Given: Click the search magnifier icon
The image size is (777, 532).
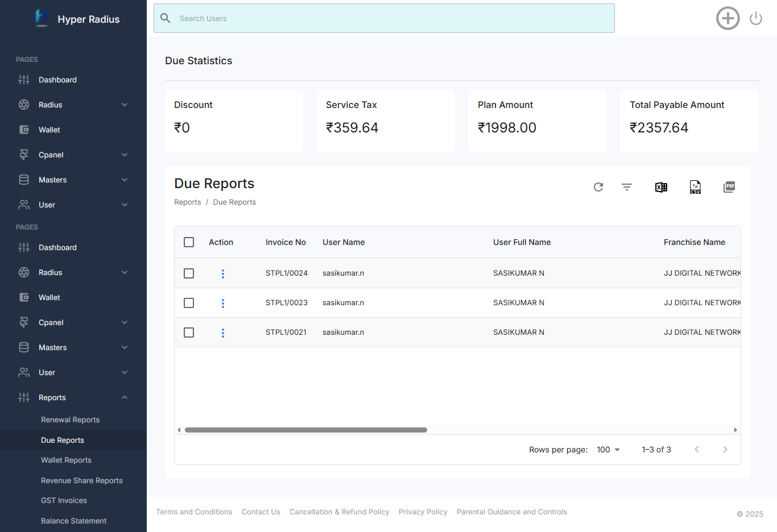Looking at the screenshot, I should [166, 18].
